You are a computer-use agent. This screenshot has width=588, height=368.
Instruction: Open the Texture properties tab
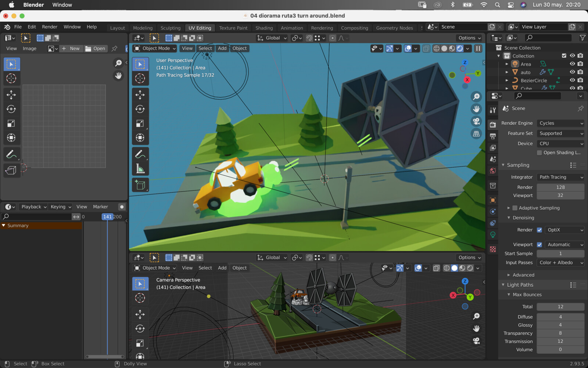coord(493,249)
